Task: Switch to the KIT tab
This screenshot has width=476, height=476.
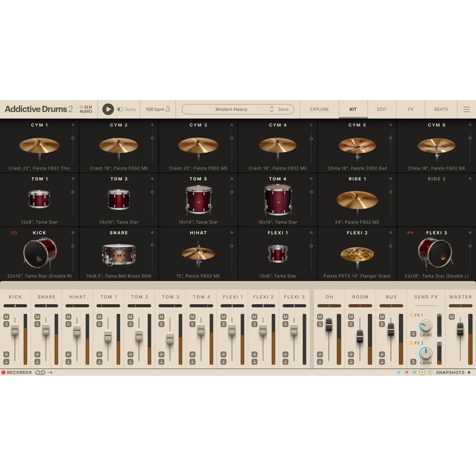Action: pos(353,109)
